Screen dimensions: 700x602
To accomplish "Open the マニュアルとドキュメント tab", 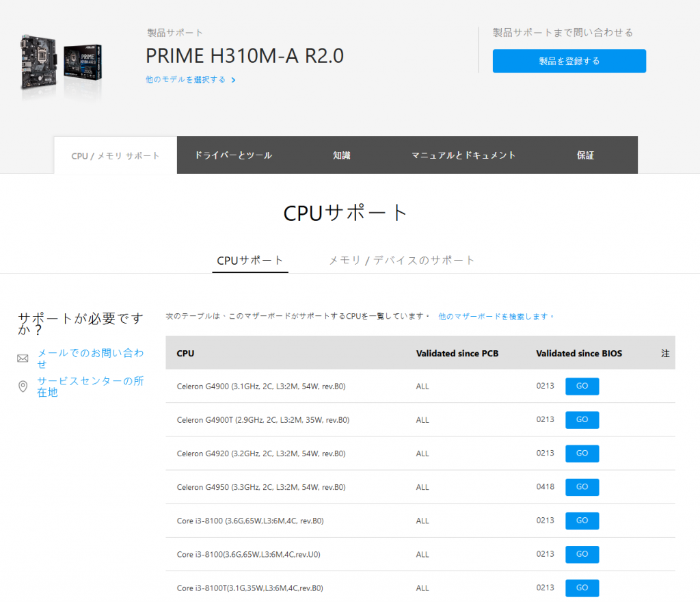I will coord(463,155).
